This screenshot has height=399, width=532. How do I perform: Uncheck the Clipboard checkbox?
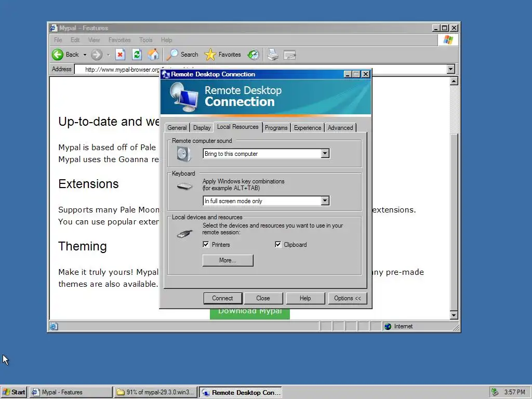pos(278,244)
